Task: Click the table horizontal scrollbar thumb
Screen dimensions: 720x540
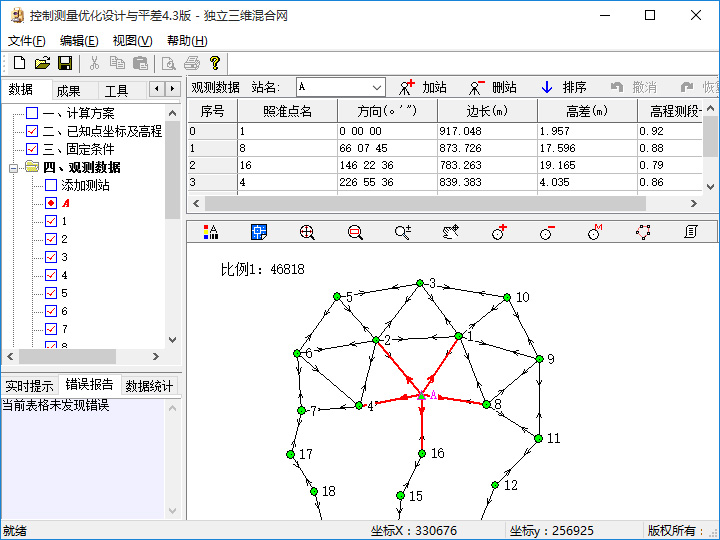Action: [425, 203]
